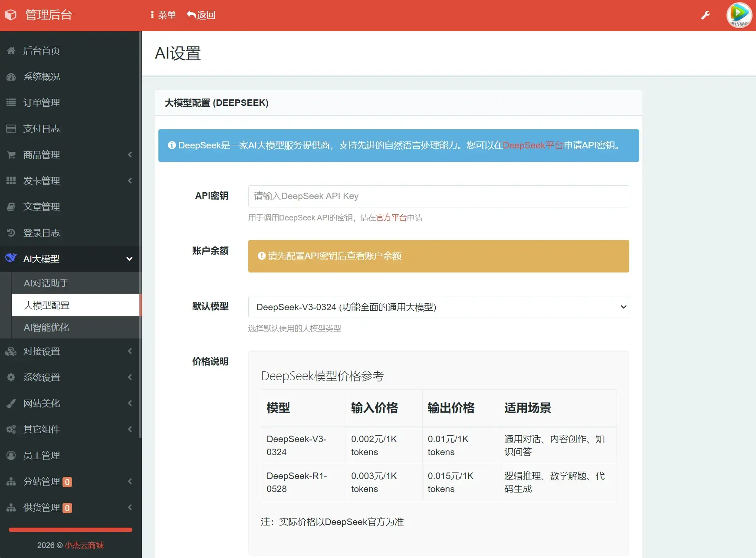This screenshot has width=756, height=558.
Task: Click the 支付日志 payment log icon
Action: point(11,129)
